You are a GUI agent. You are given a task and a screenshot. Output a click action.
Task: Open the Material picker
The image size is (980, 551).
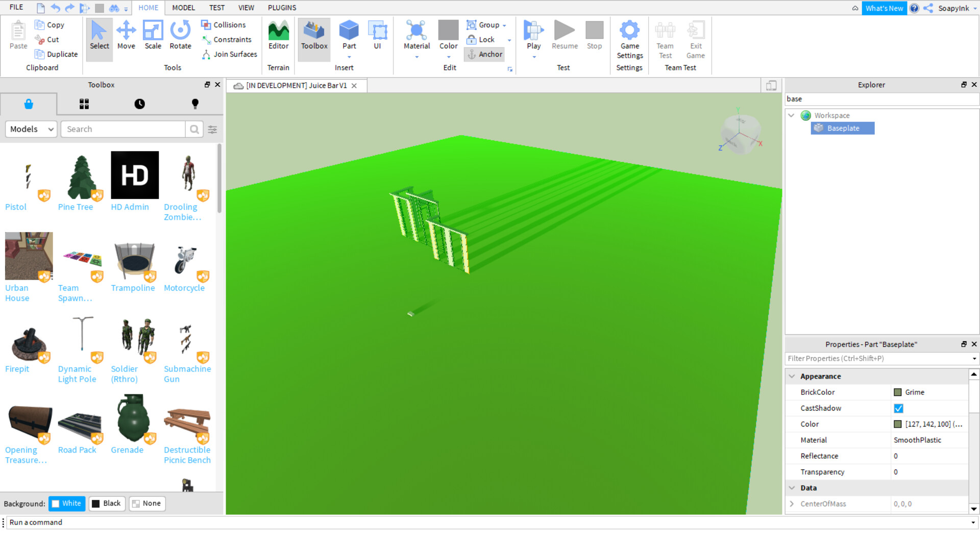point(416,36)
